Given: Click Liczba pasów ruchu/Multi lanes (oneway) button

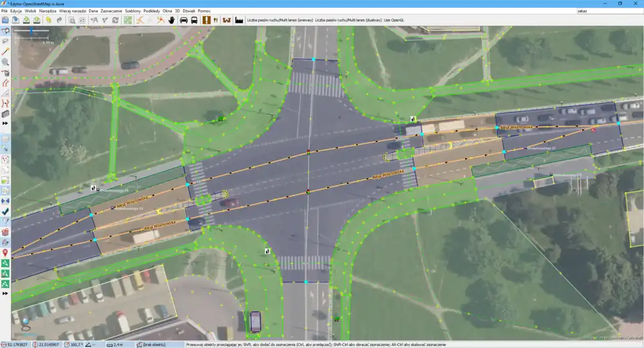Looking at the screenshot, I should [x=279, y=20].
